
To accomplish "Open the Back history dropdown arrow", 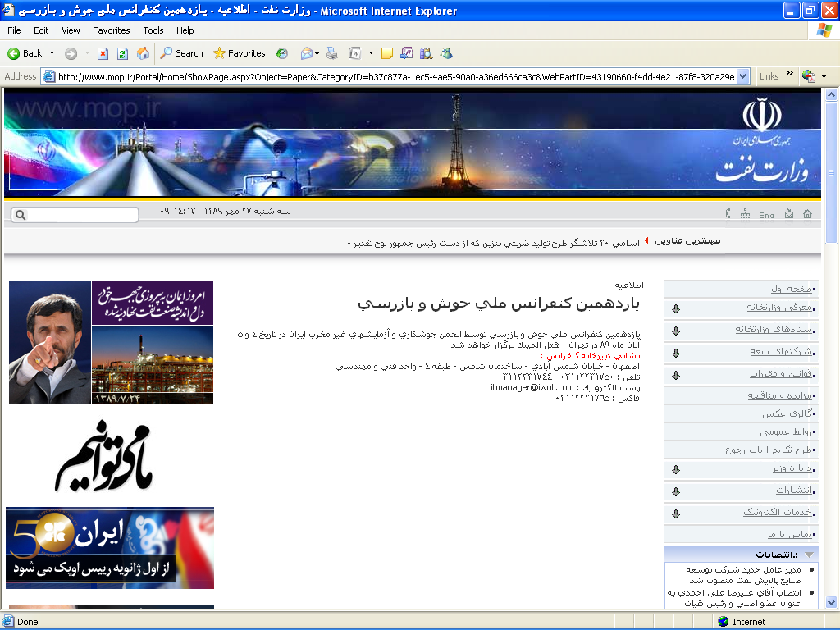I will click(x=52, y=53).
